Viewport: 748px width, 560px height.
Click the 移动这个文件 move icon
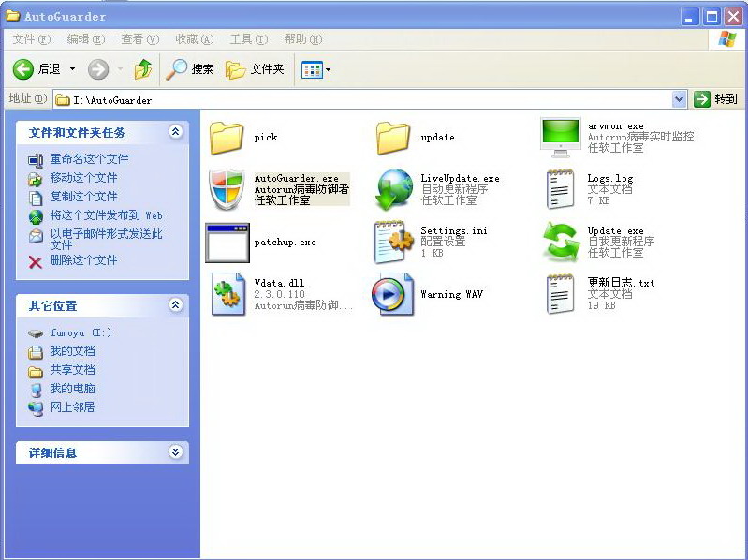coord(36,179)
